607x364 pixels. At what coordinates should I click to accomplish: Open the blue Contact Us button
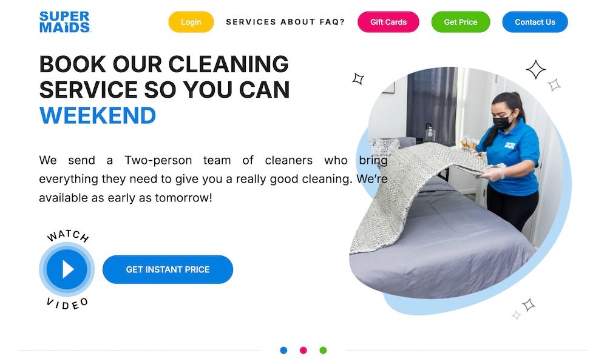535,22
